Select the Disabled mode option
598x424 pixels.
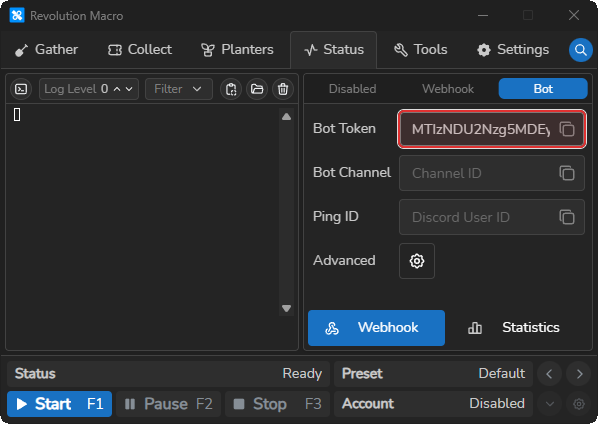(x=352, y=89)
